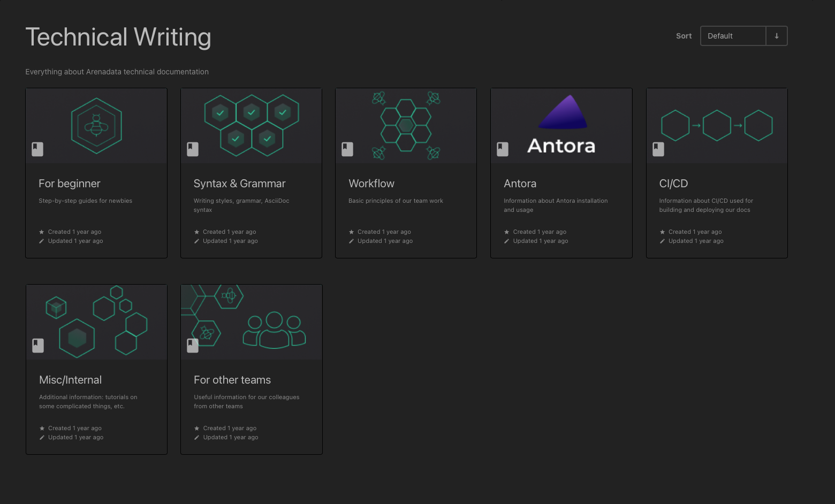Click 'Updated 1 year ago' on Misc/Internal card
Image resolution: width=835 pixels, height=504 pixels.
coord(76,438)
